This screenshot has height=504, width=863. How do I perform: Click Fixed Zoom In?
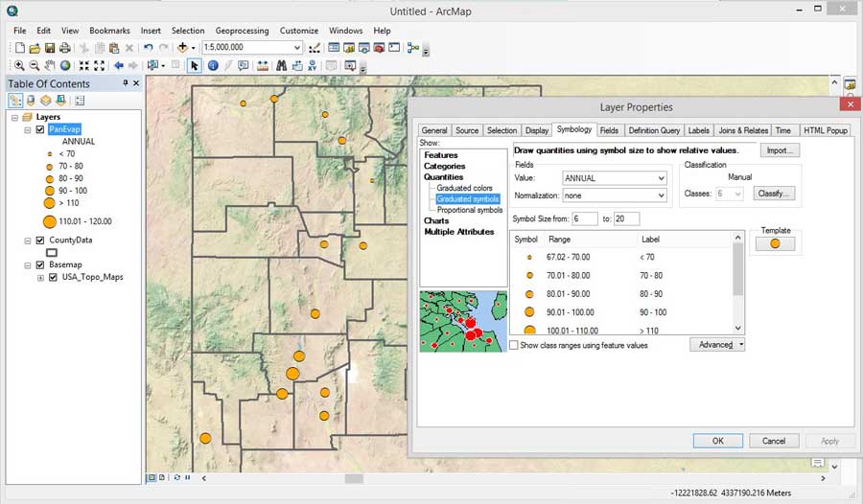point(83,65)
